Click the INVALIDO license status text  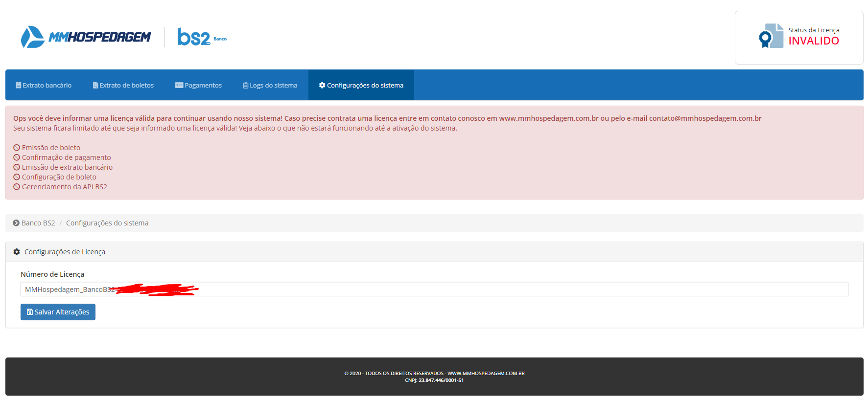click(813, 41)
